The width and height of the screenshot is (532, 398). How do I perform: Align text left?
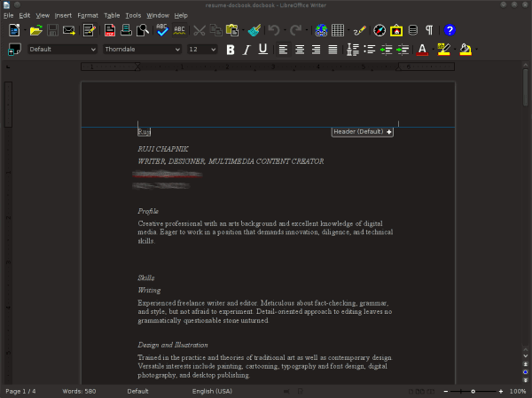(x=283, y=50)
